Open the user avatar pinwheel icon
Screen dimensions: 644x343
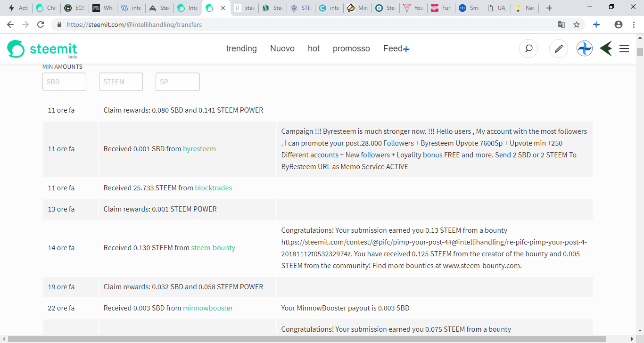585,49
